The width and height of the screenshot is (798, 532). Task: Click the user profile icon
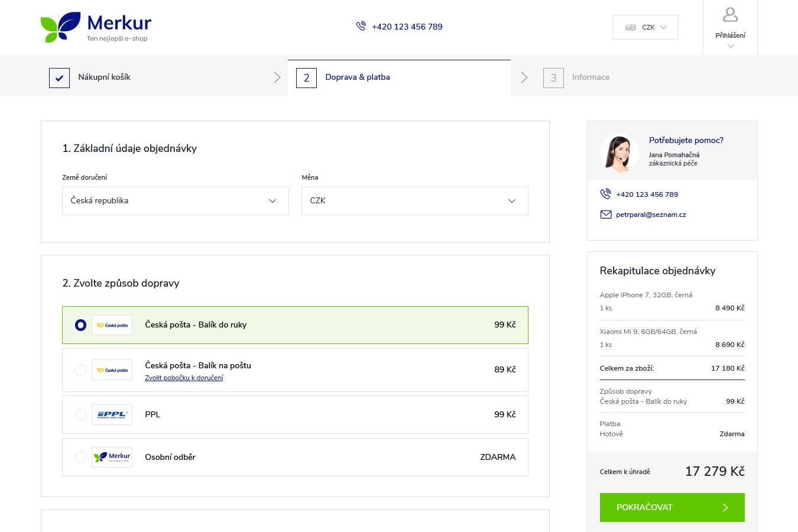click(730, 14)
